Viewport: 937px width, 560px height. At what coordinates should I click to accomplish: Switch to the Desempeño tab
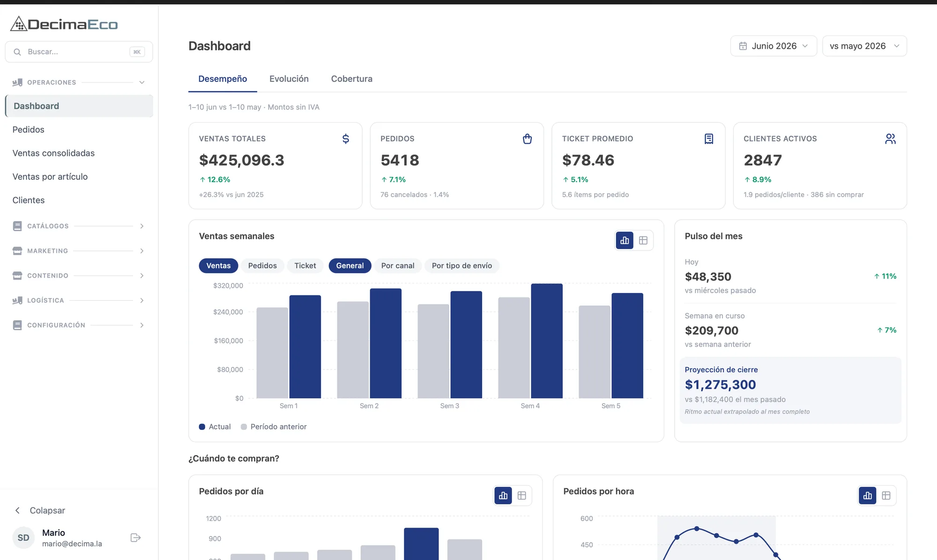point(223,79)
